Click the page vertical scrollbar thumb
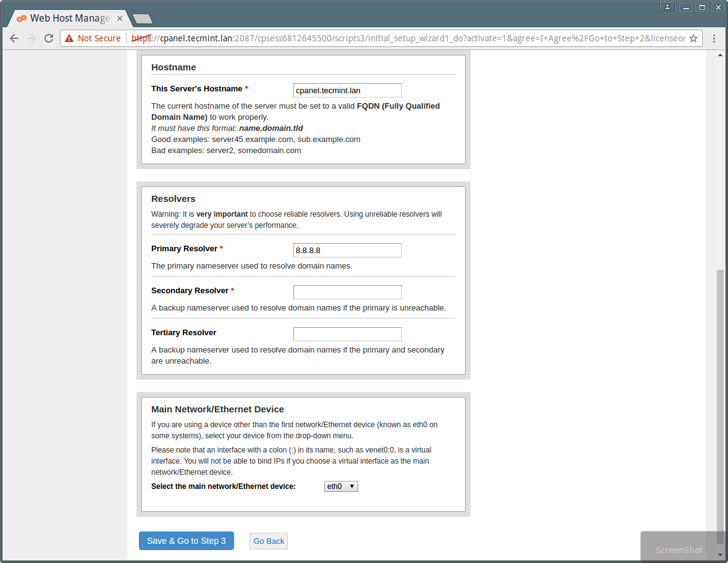This screenshot has width=728, height=563. click(719, 406)
